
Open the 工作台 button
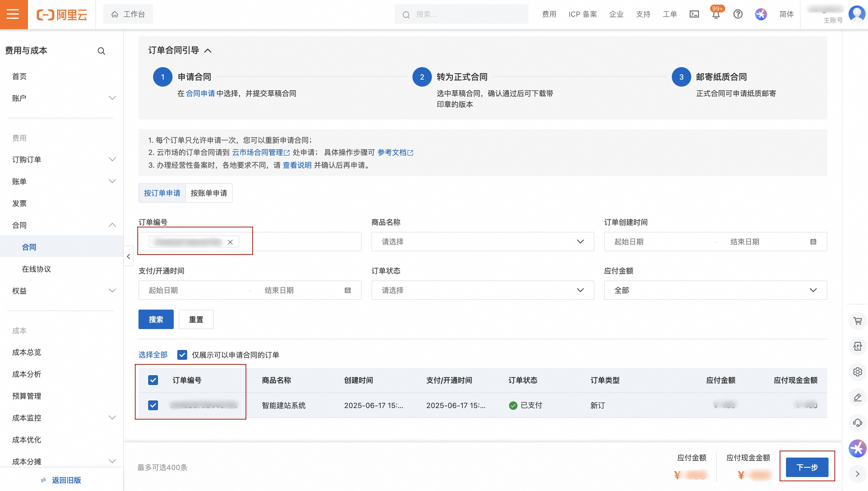click(128, 14)
